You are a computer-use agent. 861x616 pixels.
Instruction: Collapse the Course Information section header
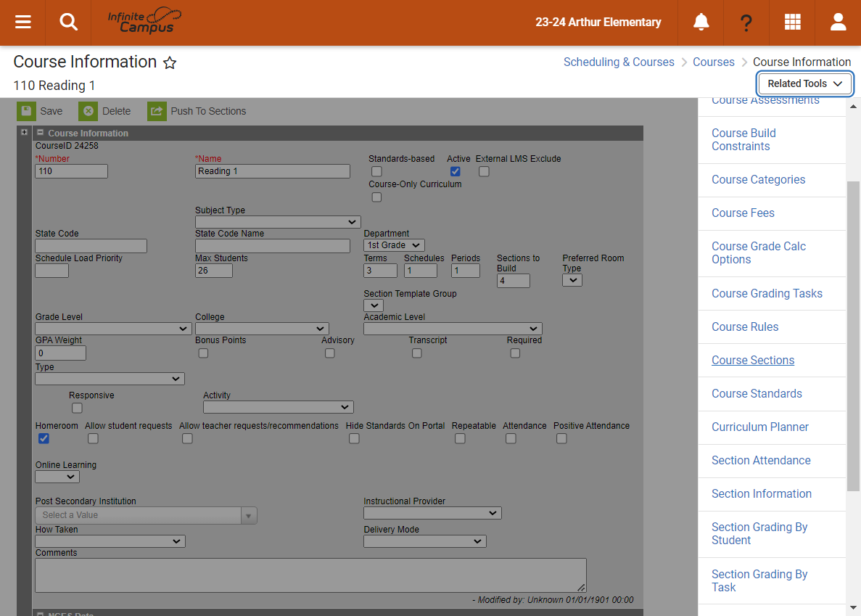click(40, 132)
